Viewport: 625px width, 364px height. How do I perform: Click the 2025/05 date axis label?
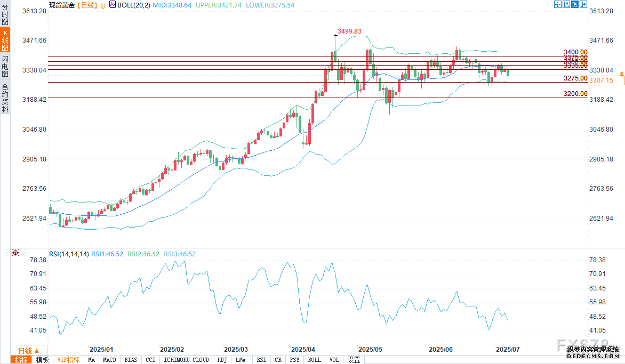[x=370, y=350]
